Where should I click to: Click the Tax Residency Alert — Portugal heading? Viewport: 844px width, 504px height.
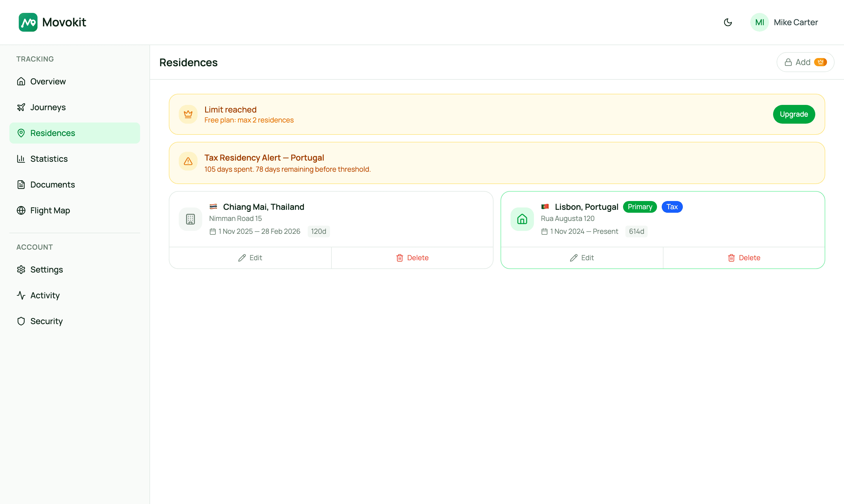[264, 158]
